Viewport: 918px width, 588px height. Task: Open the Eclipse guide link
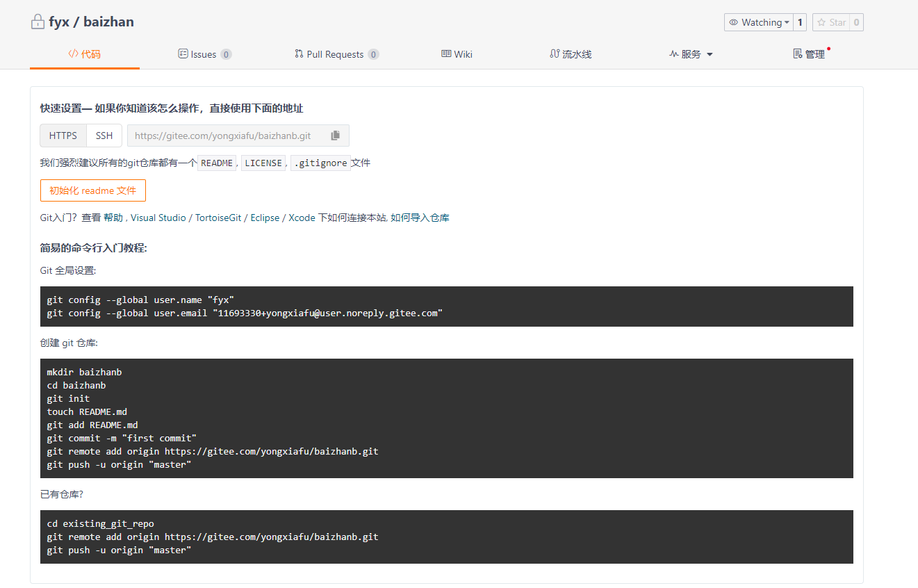(x=265, y=218)
